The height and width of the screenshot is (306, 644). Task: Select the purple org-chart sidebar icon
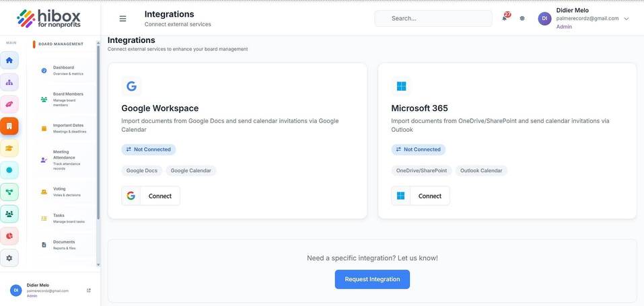[x=9, y=82]
